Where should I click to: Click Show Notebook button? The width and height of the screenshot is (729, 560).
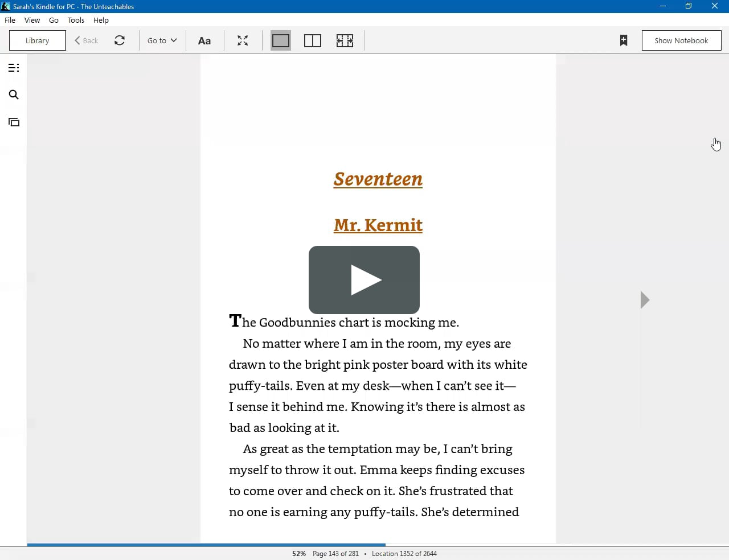(x=681, y=40)
